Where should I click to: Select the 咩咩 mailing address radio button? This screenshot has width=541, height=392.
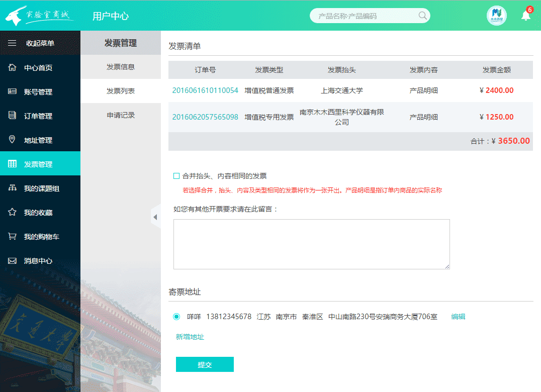[176, 317]
